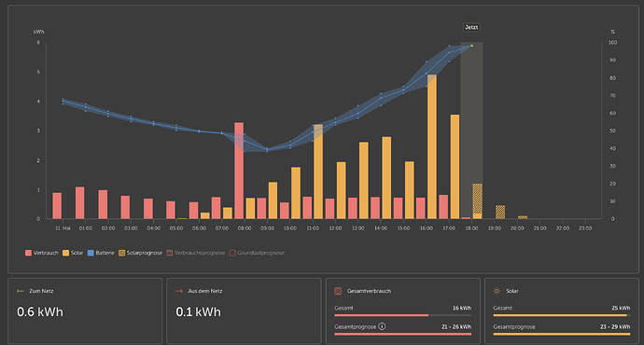
Task: Select the tallest Solar bar at 16:00
Action: (432, 147)
